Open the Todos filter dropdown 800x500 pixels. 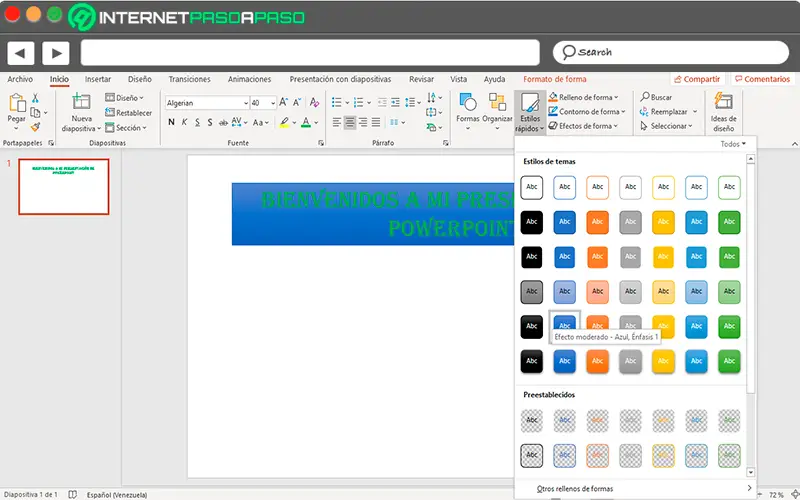point(733,144)
